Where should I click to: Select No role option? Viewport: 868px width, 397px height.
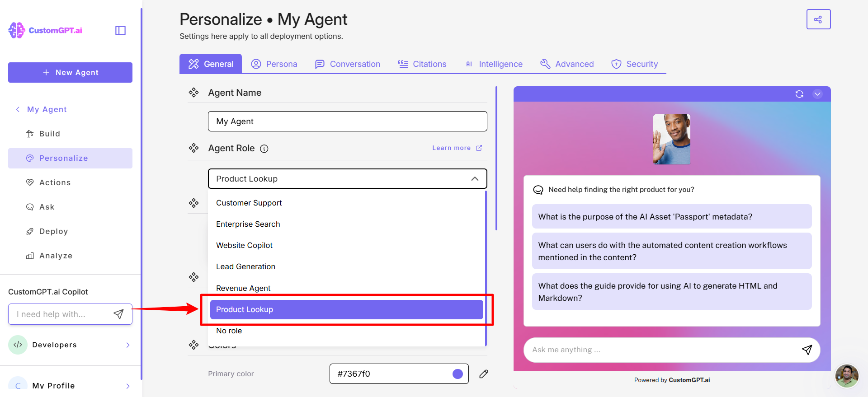pyautogui.click(x=346, y=331)
